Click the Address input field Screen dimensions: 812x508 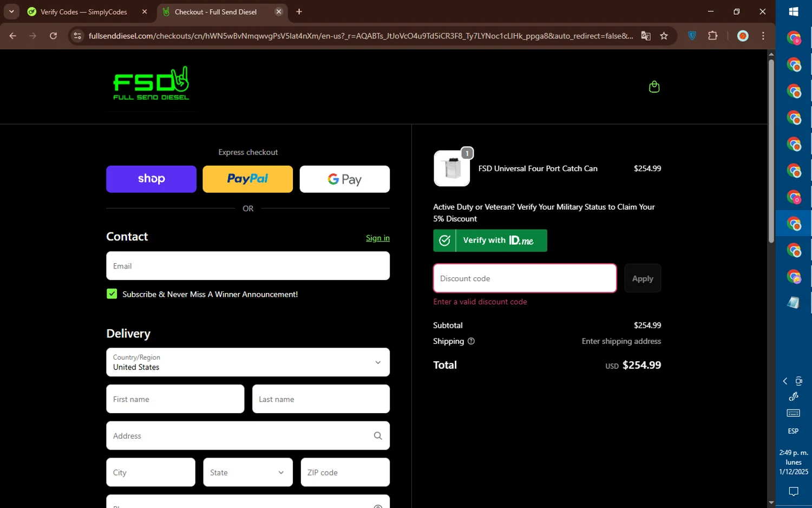pos(248,435)
